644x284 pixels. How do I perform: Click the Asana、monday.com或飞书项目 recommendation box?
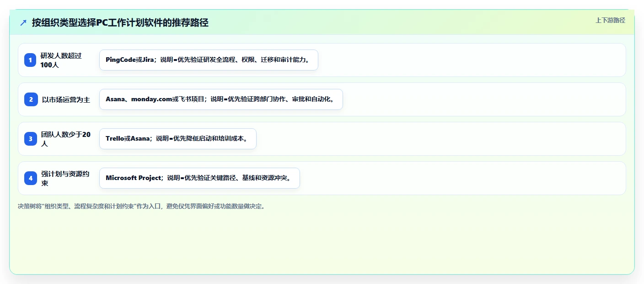(x=221, y=99)
